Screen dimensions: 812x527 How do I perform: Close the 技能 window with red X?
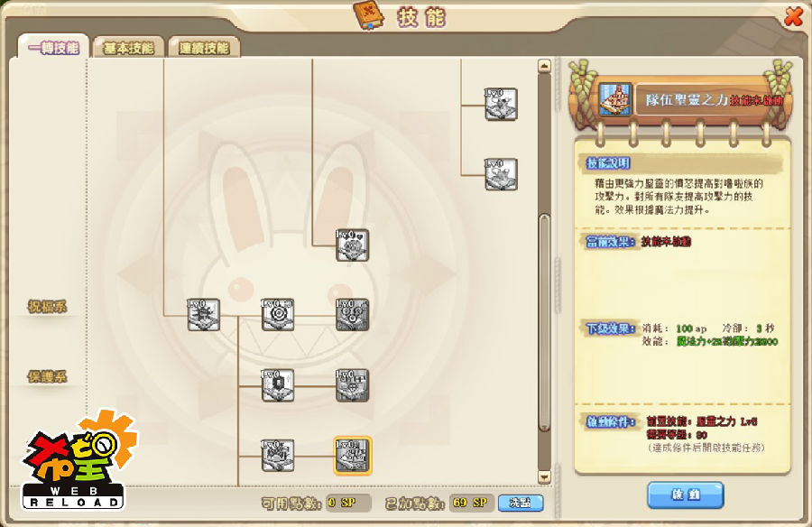(x=793, y=17)
